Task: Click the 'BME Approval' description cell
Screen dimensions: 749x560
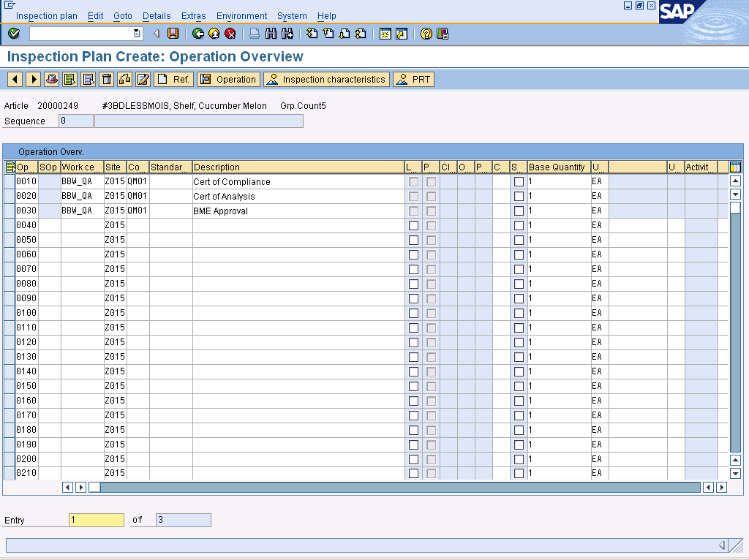Action: pyautogui.click(x=298, y=211)
